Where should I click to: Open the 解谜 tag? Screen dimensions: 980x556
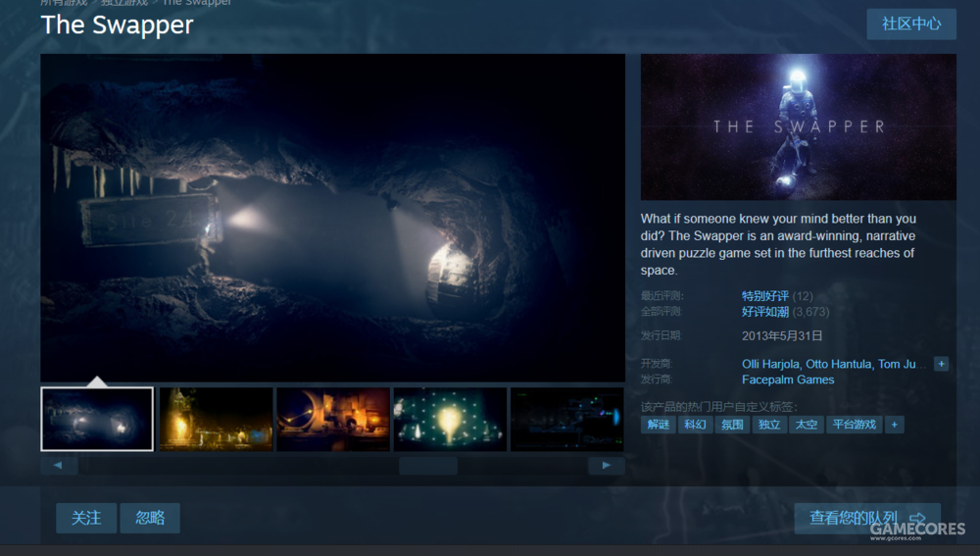[659, 425]
